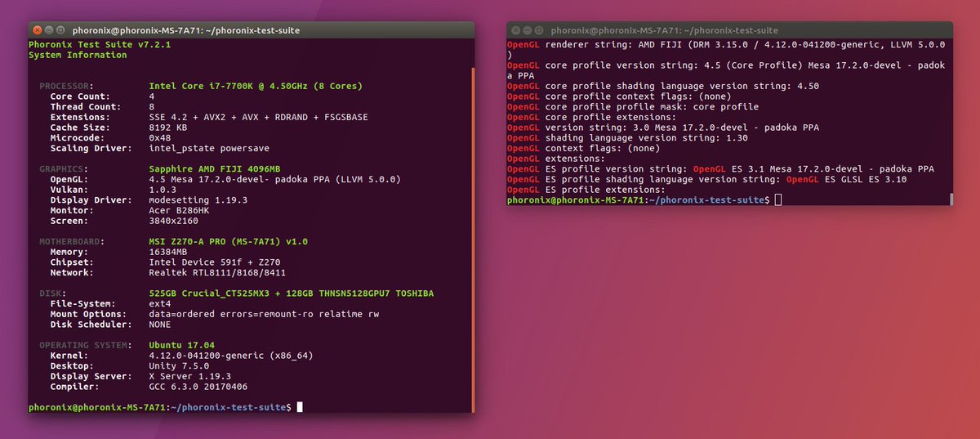Click "Sapphire AMD FIJI 4096MB" graphics name
The image size is (980, 439).
click(213, 169)
